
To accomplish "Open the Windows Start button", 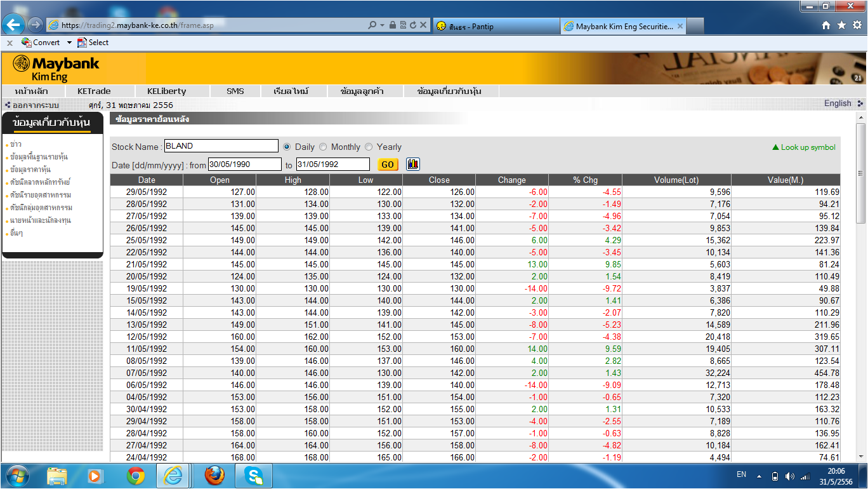I will point(17,476).
